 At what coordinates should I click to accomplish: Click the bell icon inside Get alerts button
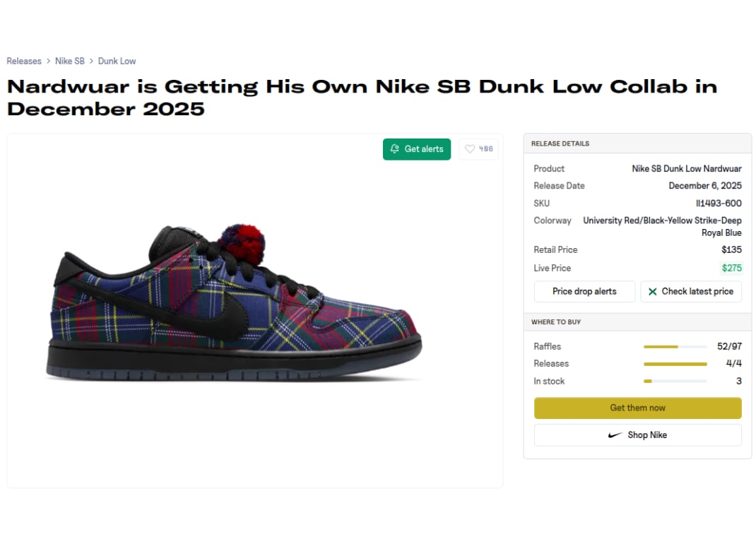[x=394, y=149]
